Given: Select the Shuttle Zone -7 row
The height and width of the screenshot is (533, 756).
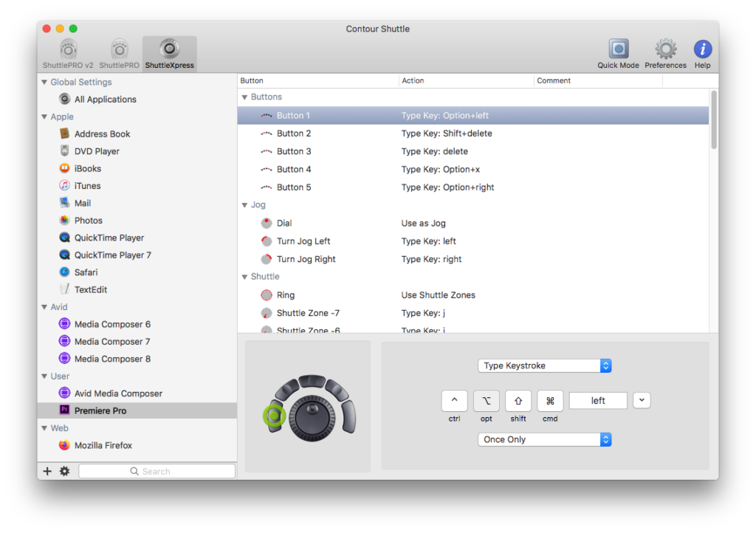Looking at the screenshot, I should (473, 313).
